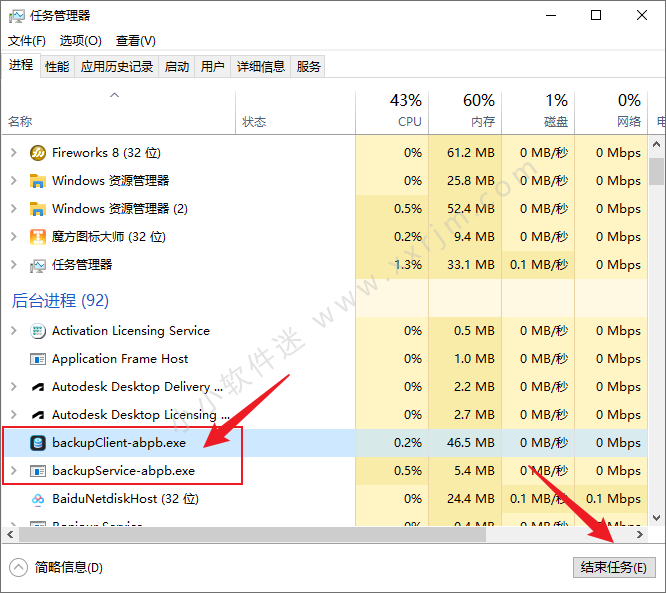Switch to the 服务 tab
The width and height of the screenshot is (666, 593).
pyautogui.click(x=308, y=67)
